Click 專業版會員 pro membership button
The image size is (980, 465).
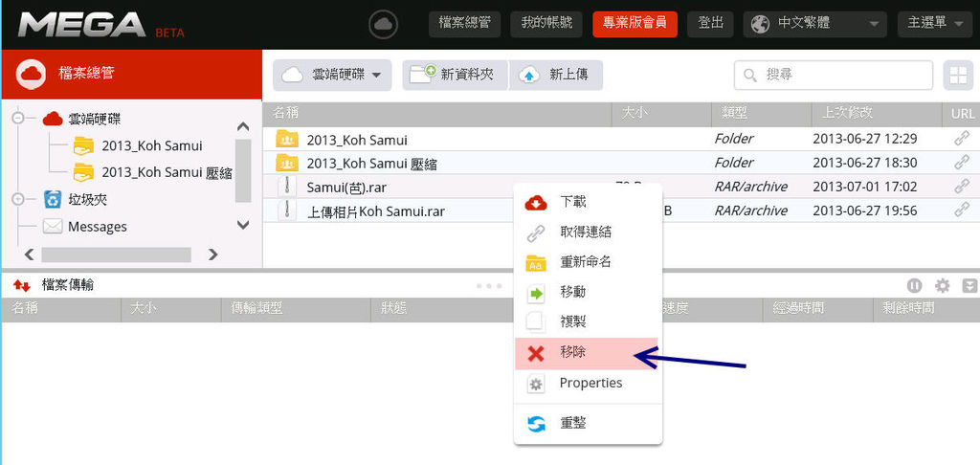click(x=635, y=24)
